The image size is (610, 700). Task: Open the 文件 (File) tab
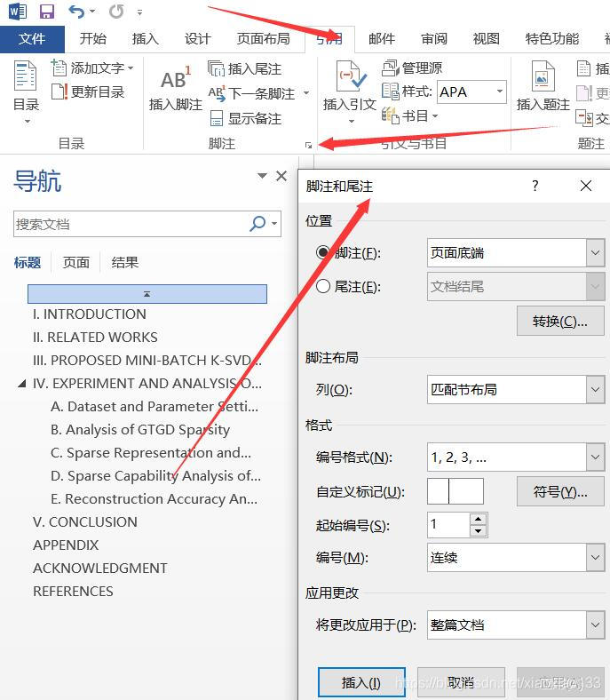click(x=32, y=39)
